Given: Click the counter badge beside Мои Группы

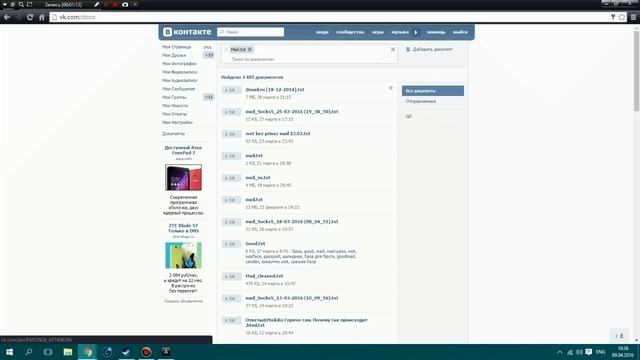Looking at the screenshot, I should pos(209,97).
